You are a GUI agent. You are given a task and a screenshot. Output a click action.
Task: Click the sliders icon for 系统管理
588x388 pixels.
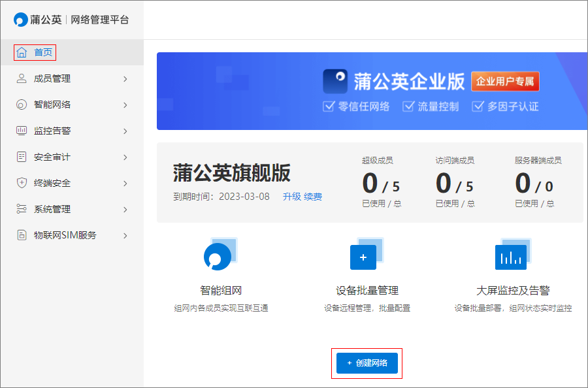tap(22, 209)
